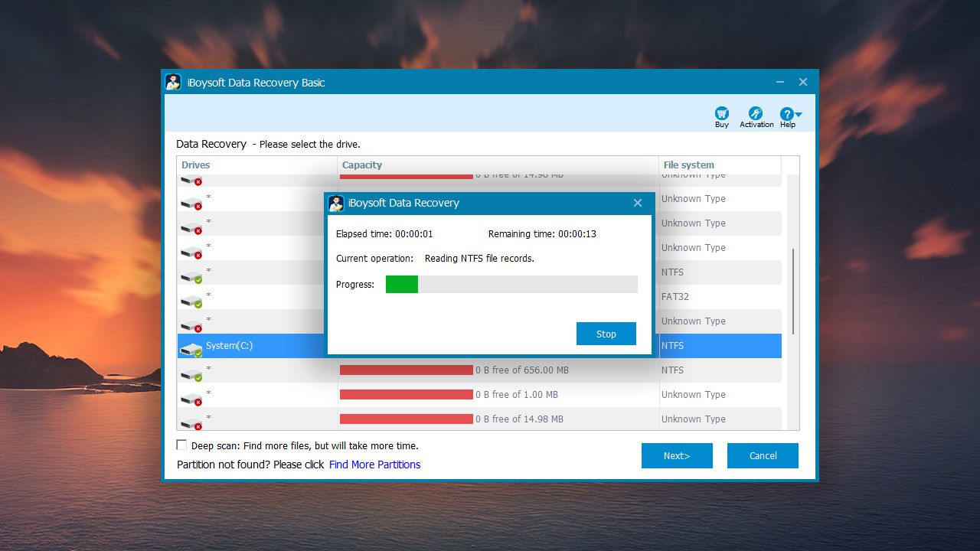980x551 pixels.
Task: Close the iBoysoft Data Recovery progress dialog
Action: [638, 203]
